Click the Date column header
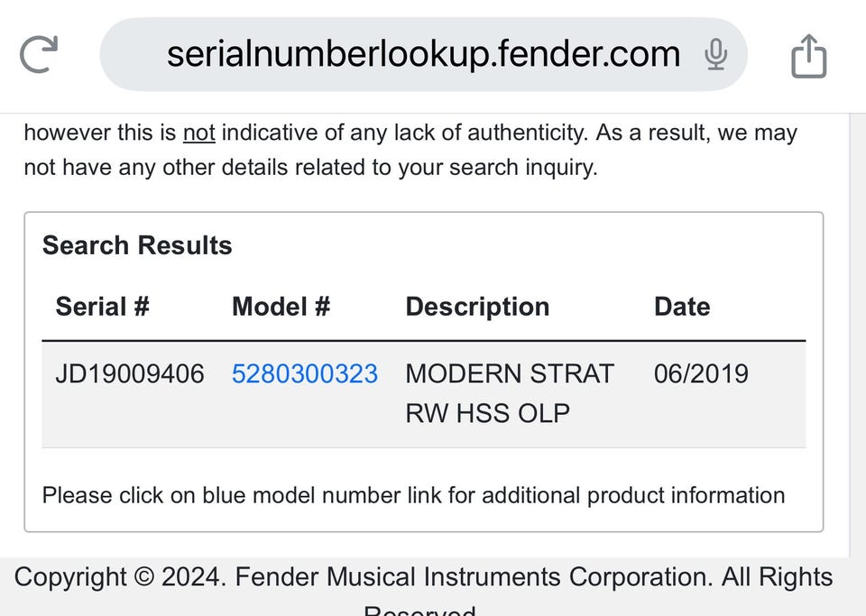This screenshot has height=616, width=866. coord(681,307)
